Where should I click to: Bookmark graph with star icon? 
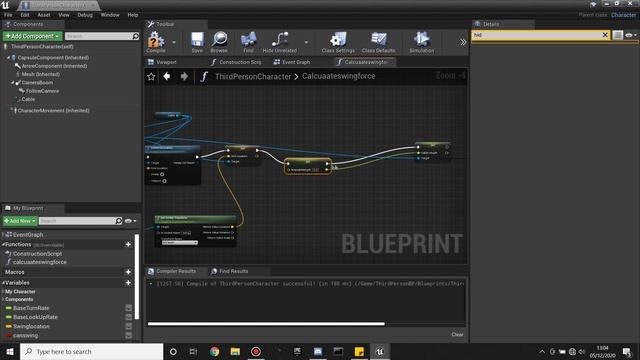151,76
